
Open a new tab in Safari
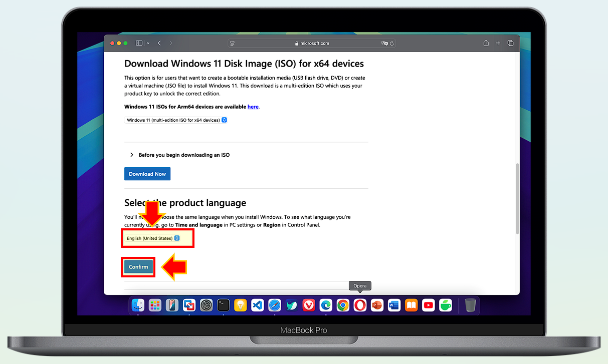(498, 43)
